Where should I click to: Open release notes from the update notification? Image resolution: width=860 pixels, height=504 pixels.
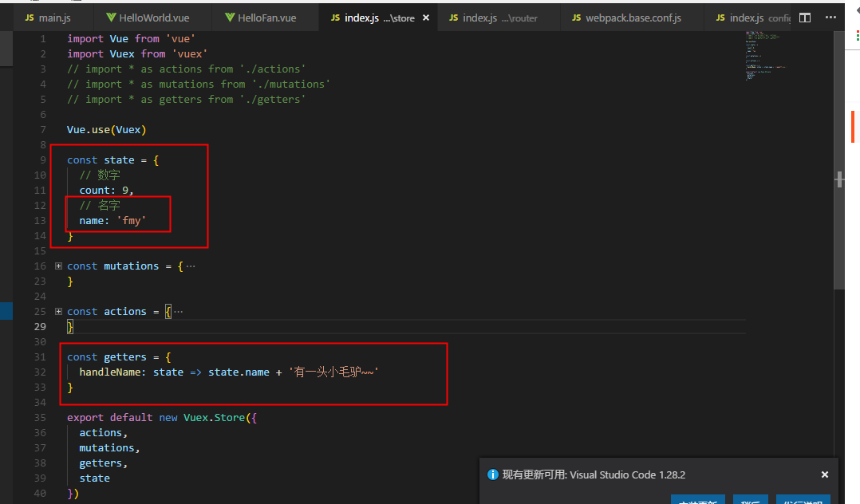pyautogui.click(x=803, y=500)
